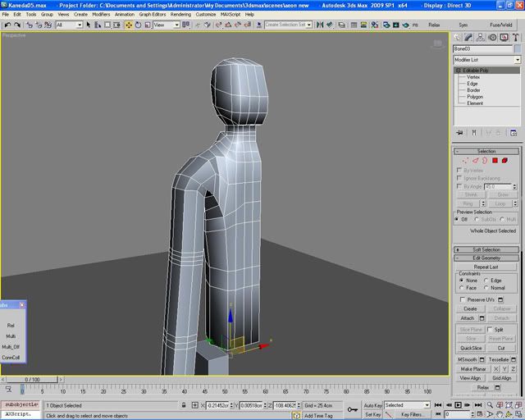Open the Graph Editors menu
This screenshot has height=420, width=525.
[151, 15]
